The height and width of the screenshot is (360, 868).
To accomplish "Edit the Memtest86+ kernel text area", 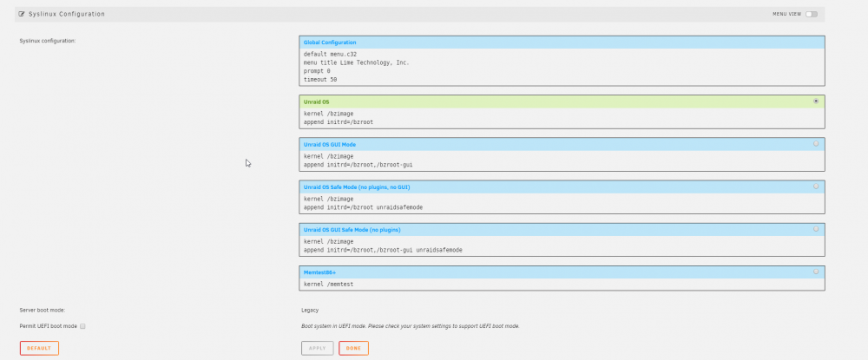I will pos(562,285).
